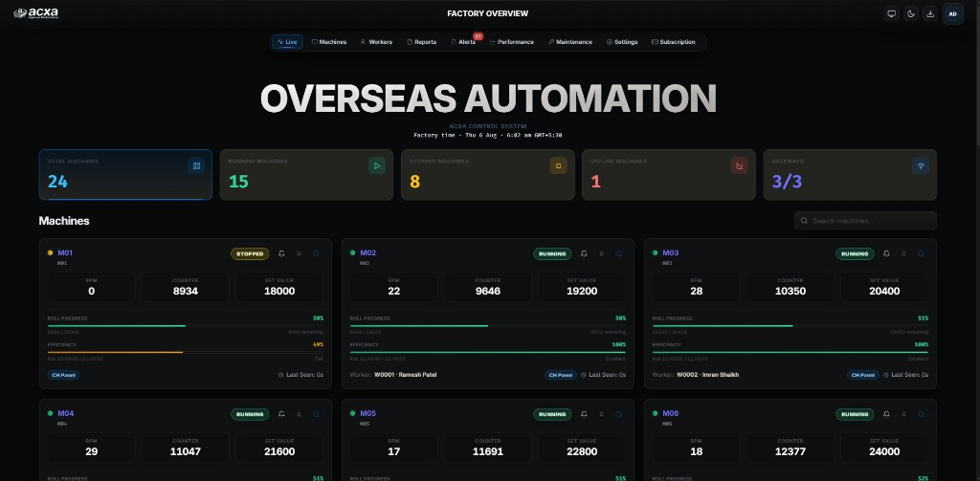Open the AD user avatar menu
This screenshot has width=980, height=481.
point(952,13)
